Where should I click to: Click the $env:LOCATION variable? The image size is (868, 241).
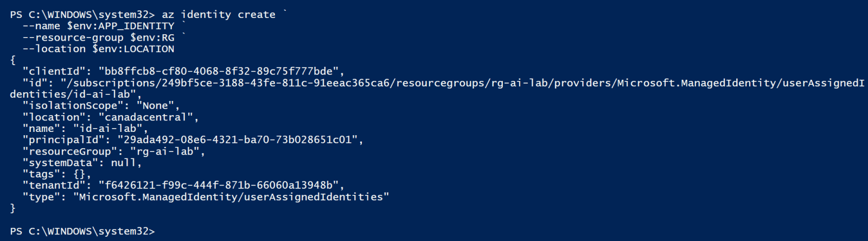133,48
